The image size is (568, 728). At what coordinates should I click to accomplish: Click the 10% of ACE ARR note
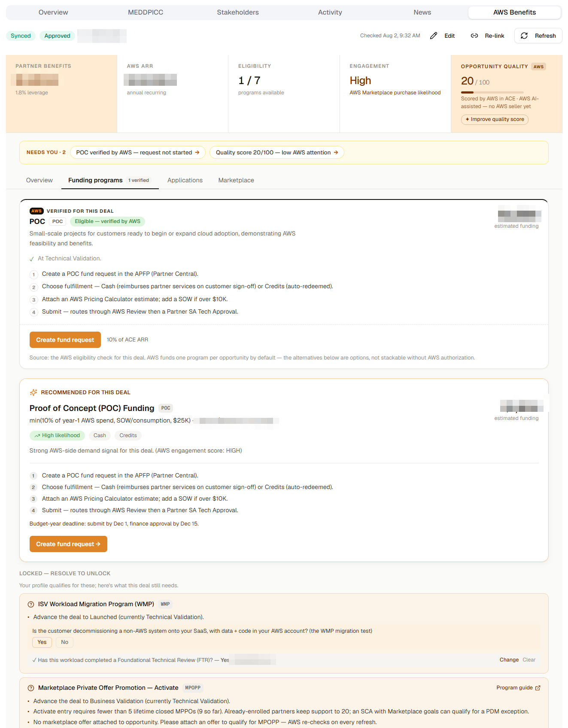pyautogui.click(x=128, y=340)
